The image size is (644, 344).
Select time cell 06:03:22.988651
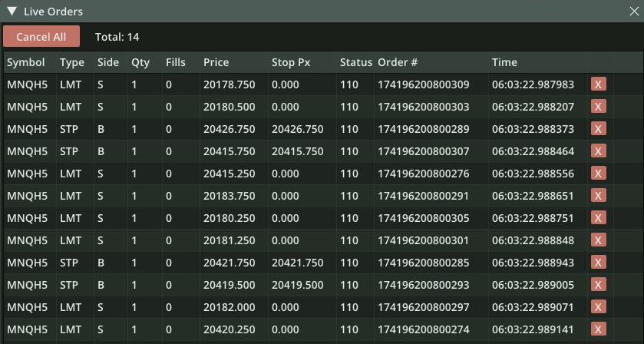click(x=533, y=196)
